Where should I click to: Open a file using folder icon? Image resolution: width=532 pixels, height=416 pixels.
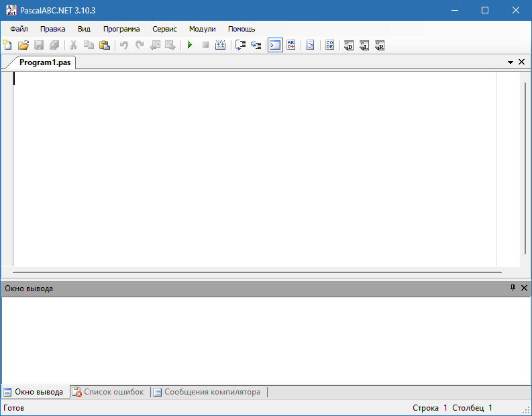point(23,45)
